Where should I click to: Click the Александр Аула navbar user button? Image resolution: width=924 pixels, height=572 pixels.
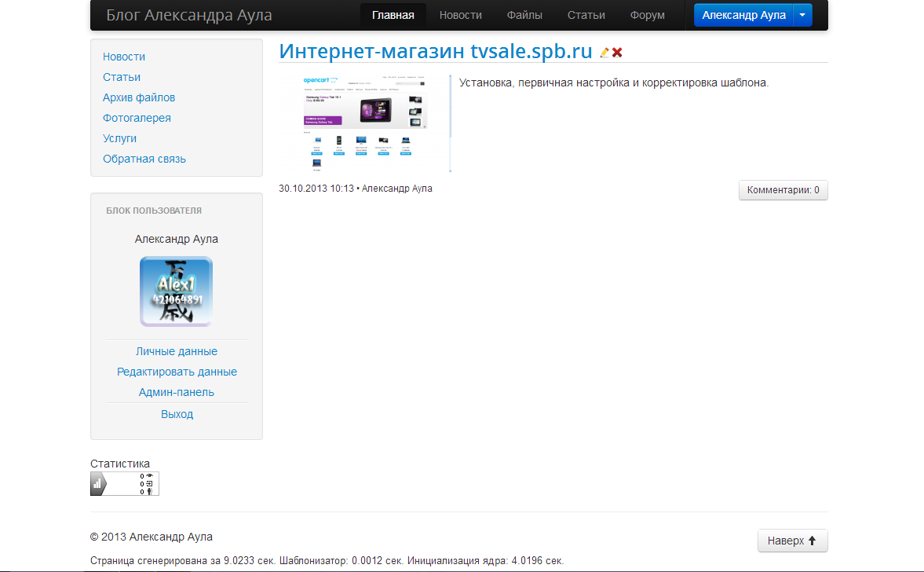click(x=743, y=16)
